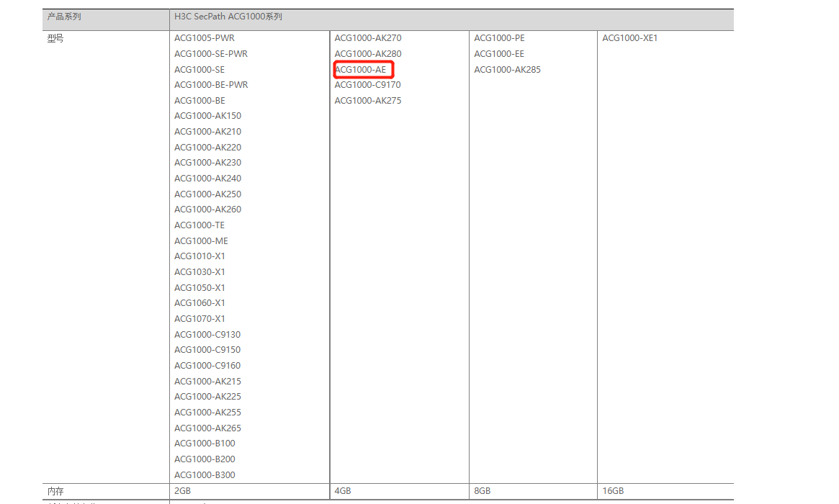Image resolution: width=839 pixels, height=504 pixels.
Task: Click the ACG1050-X1 entry
Action: pos(199,287)
